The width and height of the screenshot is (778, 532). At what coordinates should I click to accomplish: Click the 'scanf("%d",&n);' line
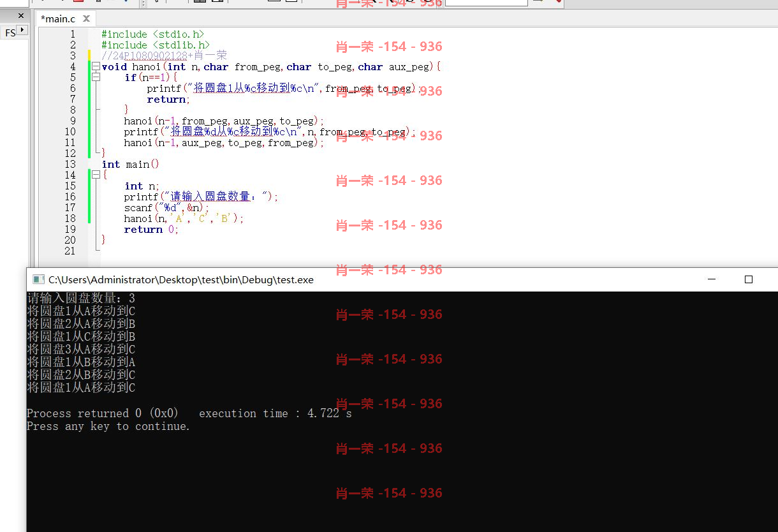point(166,207)
